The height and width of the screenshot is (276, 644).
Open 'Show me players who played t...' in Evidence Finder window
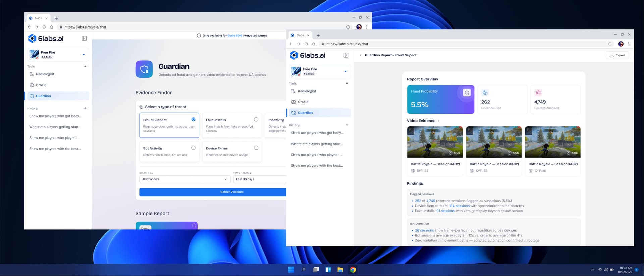click(x=55, y=138)
